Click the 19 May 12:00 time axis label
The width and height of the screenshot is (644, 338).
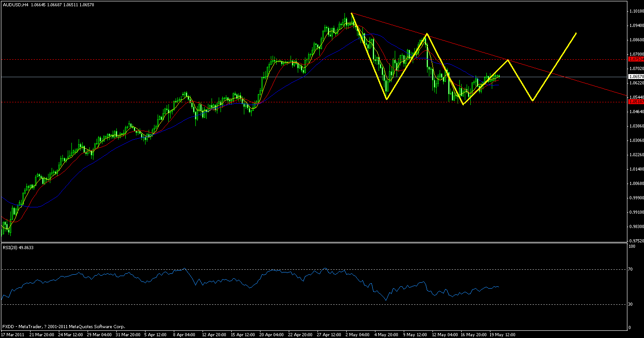point(503,334)
